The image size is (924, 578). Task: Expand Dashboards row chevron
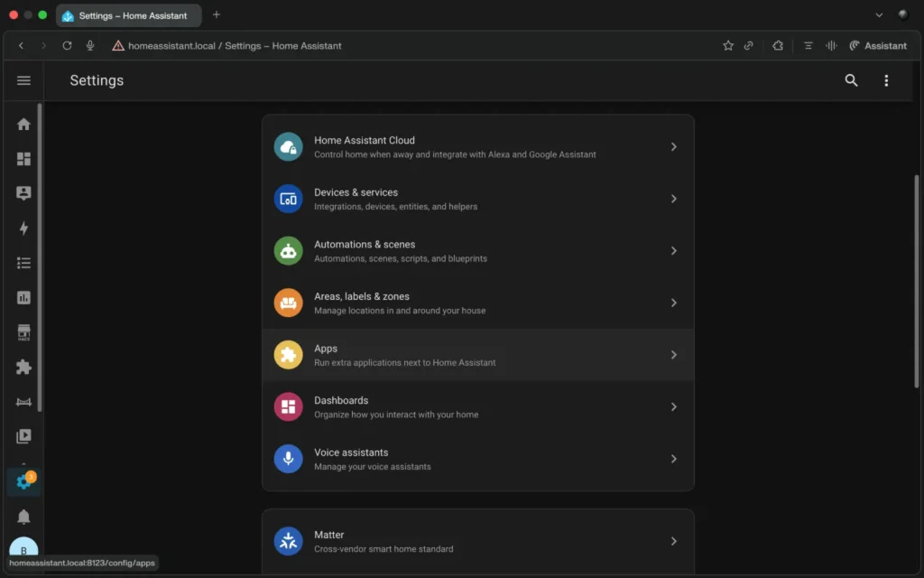click(x=673, y=406)
